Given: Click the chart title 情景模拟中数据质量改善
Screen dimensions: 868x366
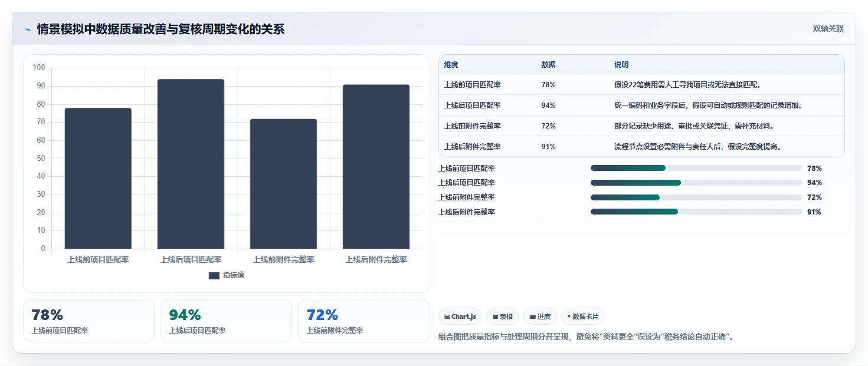Looking at the screenshot, I should tap(161, 29).
